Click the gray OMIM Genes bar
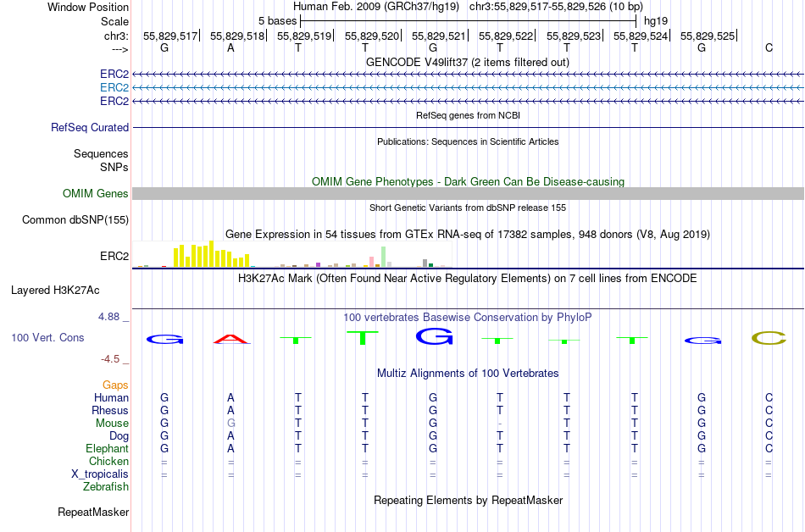 click(468, 193)
